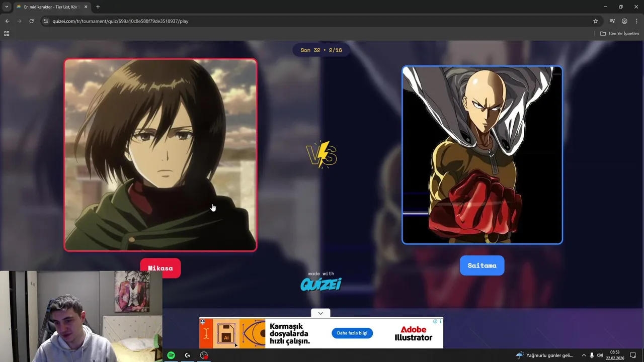Click the ad text Karmaşık dosyalarda hızlı çalışın
Screen dimensions: 644x362
(x=290, y=334)
